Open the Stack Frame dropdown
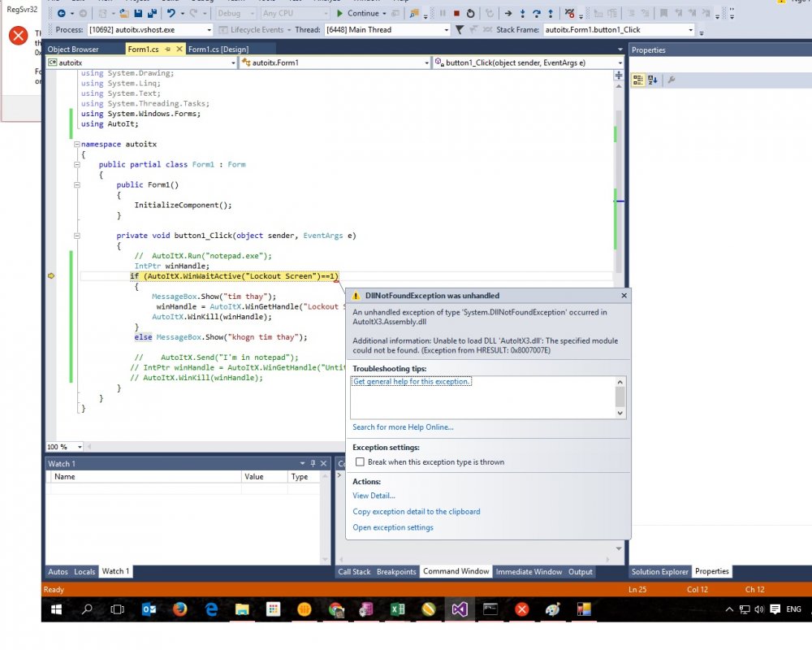Image resolution: width=812 pixels, height=650 pixels. click(x=690, y=30)
